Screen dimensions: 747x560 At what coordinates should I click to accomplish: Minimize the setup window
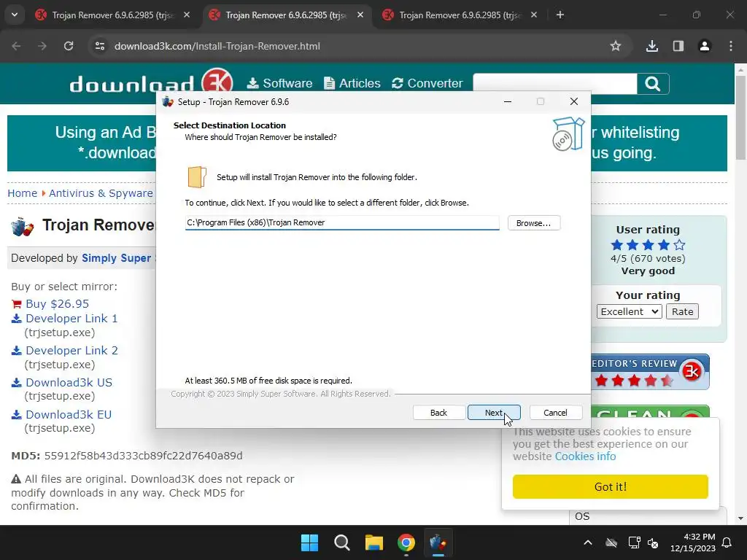coord(508,101)
